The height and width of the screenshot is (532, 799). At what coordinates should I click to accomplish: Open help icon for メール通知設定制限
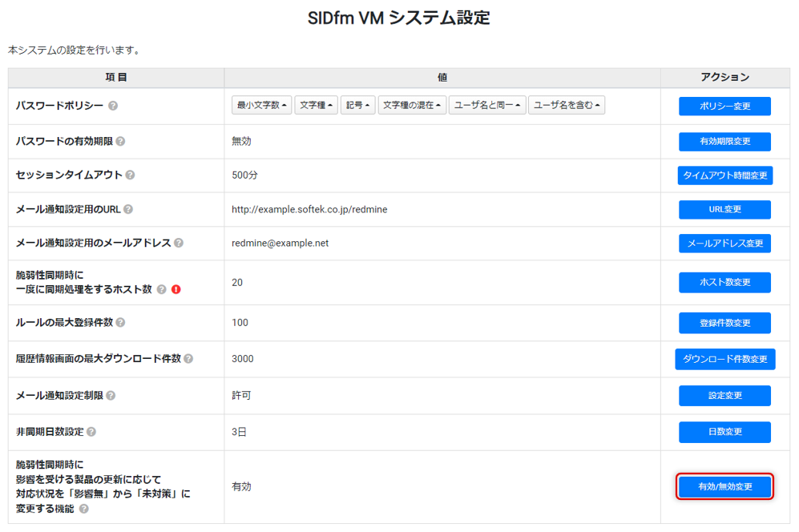click(x=111, y=396)
